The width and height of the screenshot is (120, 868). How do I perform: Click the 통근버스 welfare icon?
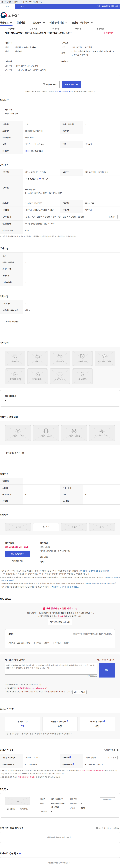[x=15, y=359]
